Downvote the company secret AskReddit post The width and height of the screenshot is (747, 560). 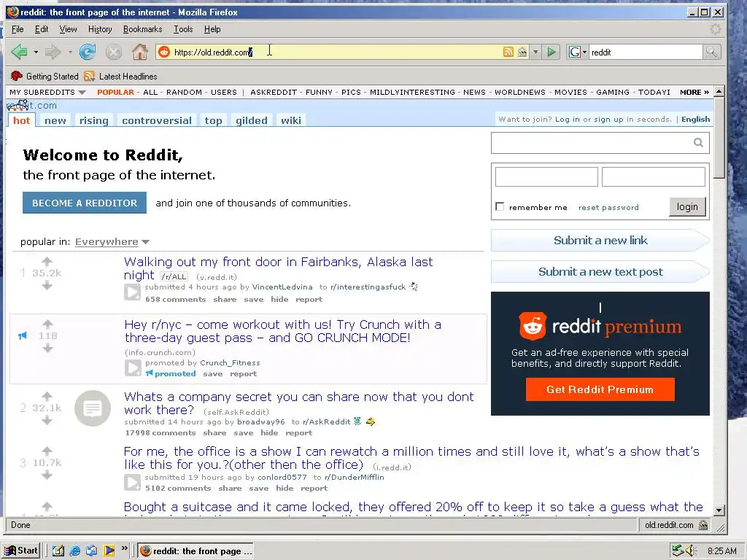point(47,420)
